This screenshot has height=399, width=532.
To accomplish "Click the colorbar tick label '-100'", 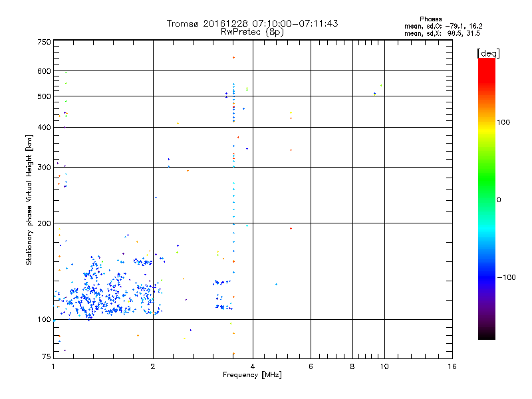I will coord(506,277).
